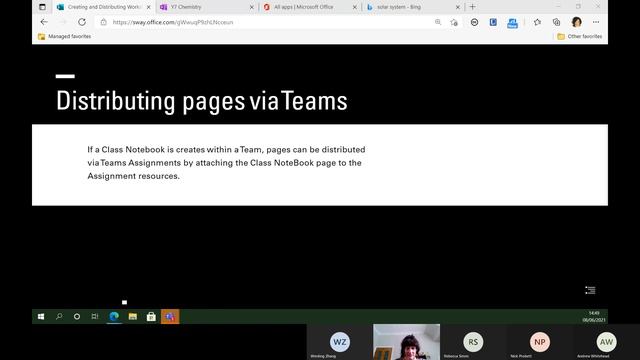This screenshot has height=360, width=640.
Task: Click the Class Notebook paragraph text
Action: 226,163
